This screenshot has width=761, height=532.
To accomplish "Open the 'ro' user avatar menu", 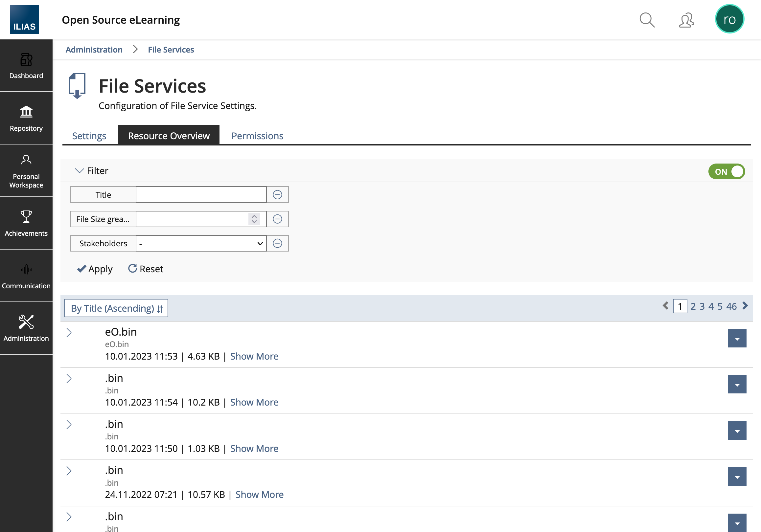I will coord(729,19).
